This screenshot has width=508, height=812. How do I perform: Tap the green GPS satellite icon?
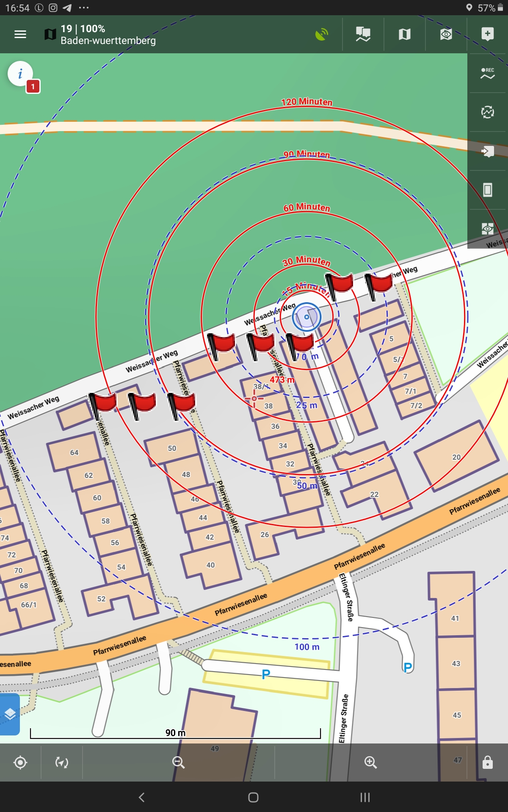click(x=322, y=34)
